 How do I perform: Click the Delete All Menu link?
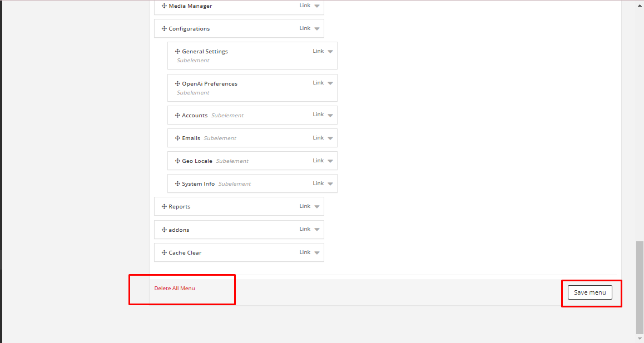(175, 289)
